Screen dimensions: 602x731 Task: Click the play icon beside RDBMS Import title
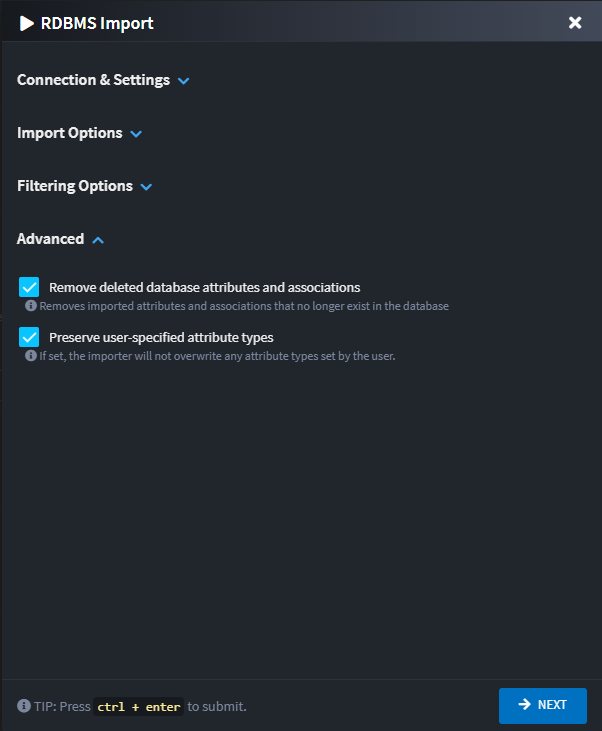tap(27, 23)
